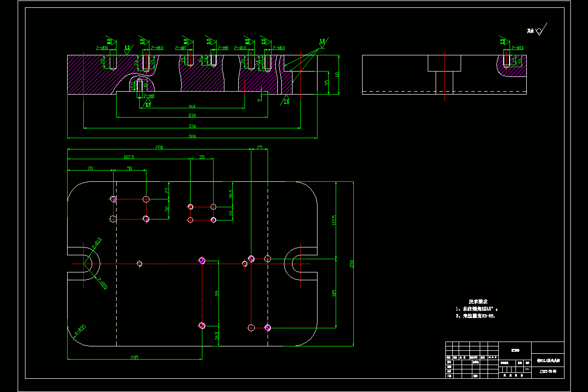
Task: Click the 60 height dimension
Action: coord(337,74)
